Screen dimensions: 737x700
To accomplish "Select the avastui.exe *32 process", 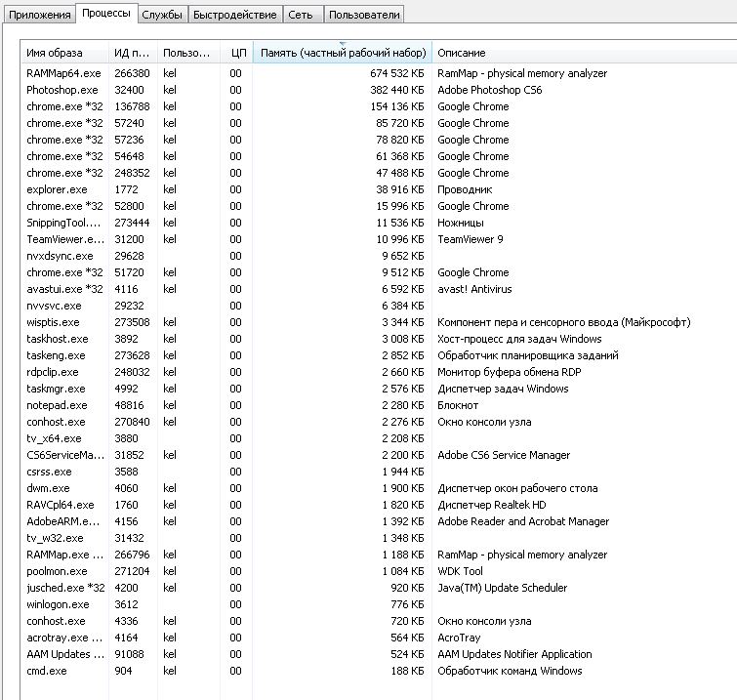I will [x=379, y=289].
